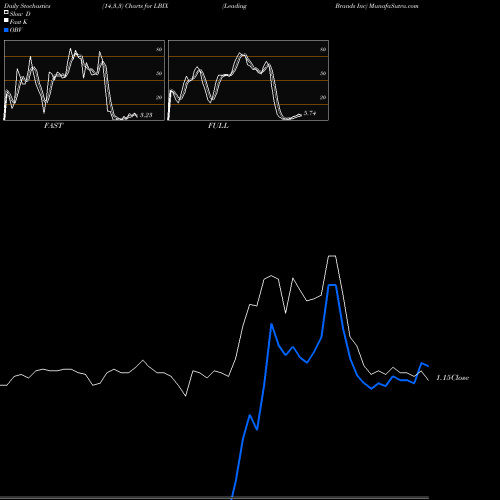This screenshot has height=500, width=500.
Task: Click the blue OBV legend swatch
Action: (6, 30)
